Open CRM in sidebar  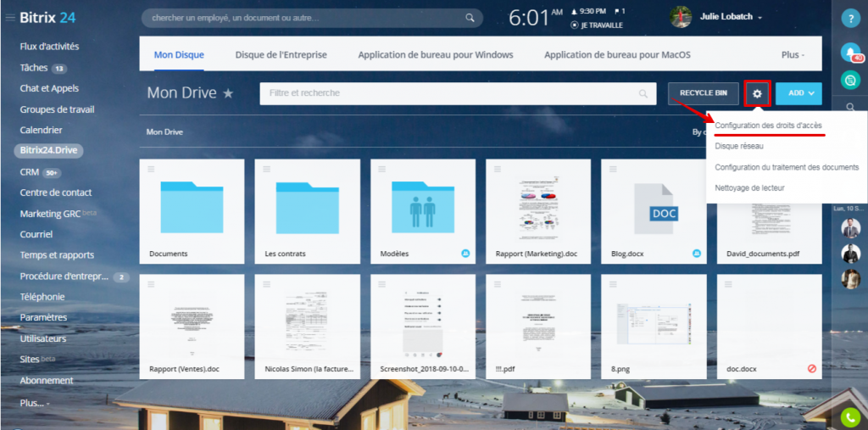pos(30,172)
